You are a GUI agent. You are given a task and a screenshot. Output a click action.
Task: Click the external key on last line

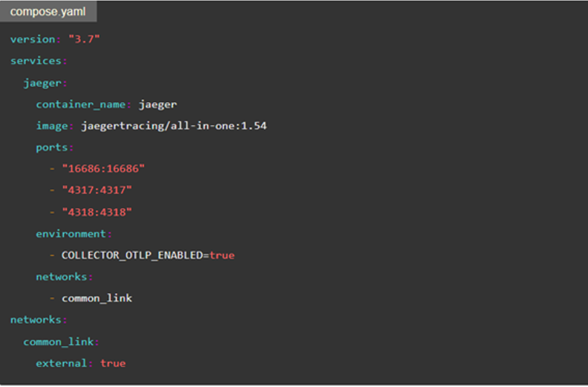pos(62,363)
